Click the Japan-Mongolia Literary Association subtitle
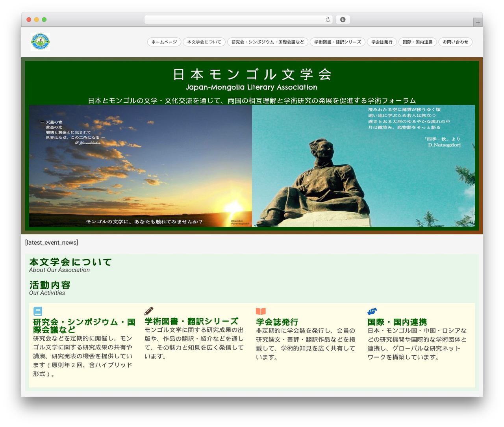504x427 pixels. pyautogui.click(x=252, y=87)
